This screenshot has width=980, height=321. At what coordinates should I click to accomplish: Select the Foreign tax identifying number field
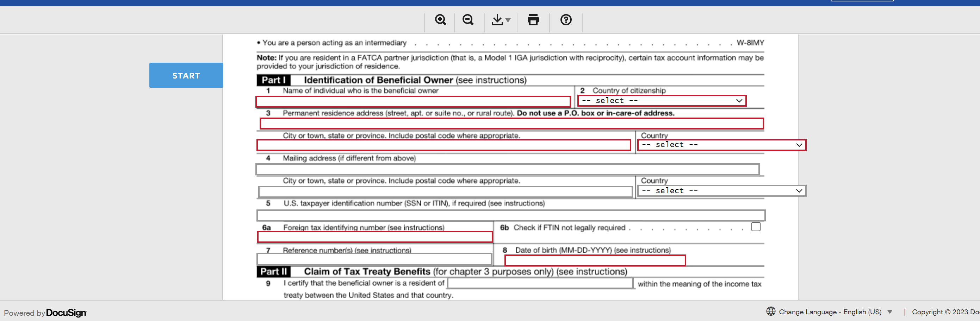point(374,237)
